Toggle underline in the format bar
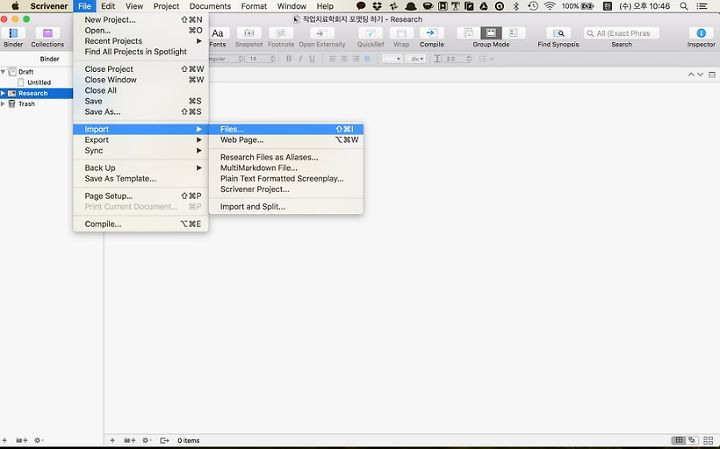The width and height of the screenshot is (720, 449). point(312,59)
